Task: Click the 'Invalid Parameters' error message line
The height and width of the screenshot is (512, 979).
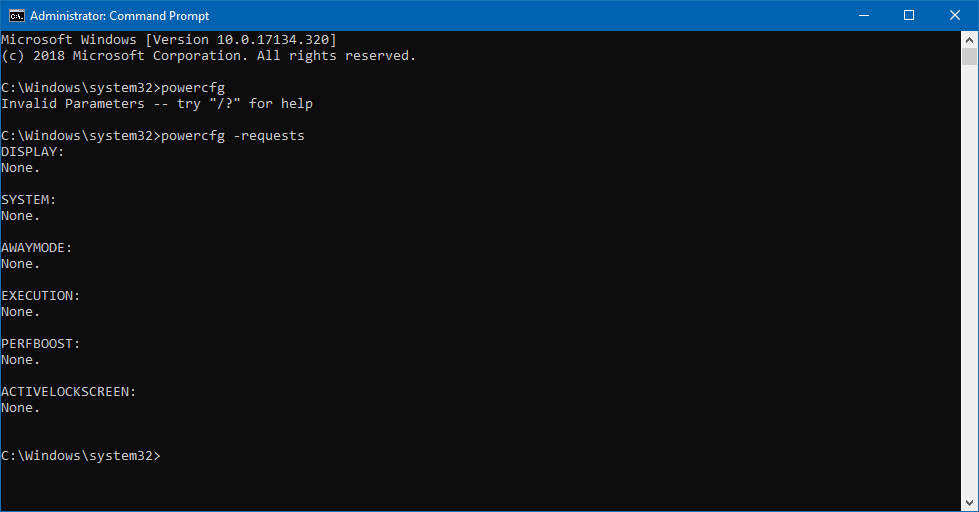Action: (157, 104)
